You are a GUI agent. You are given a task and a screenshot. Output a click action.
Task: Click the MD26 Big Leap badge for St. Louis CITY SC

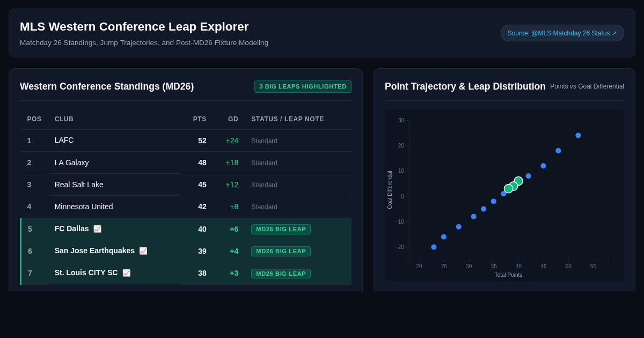(x=281, y=274)
